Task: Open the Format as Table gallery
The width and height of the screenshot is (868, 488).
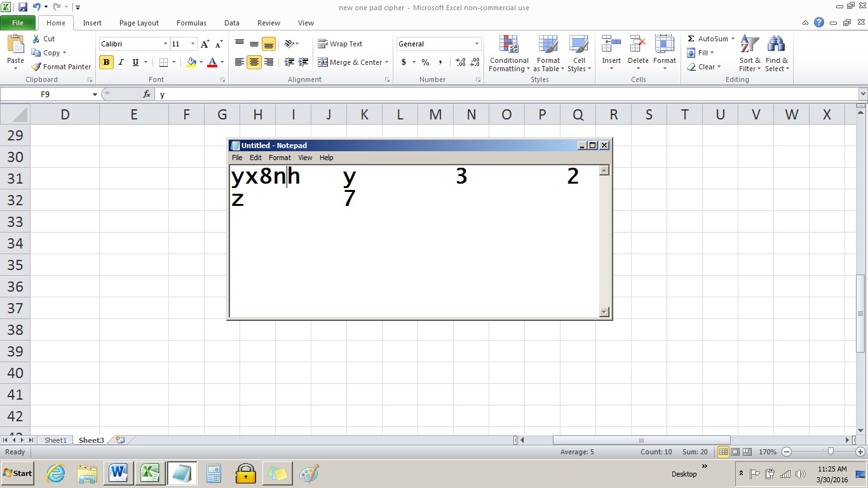Action: [548, 53]
